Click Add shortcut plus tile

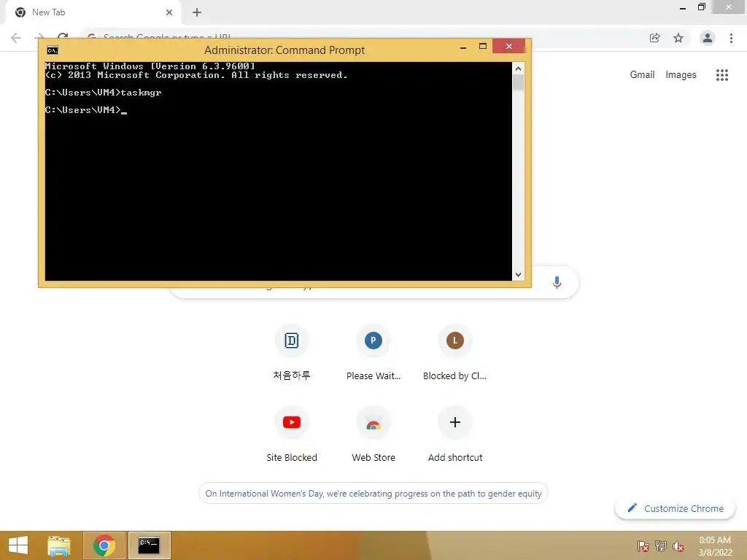click(455, 435)
